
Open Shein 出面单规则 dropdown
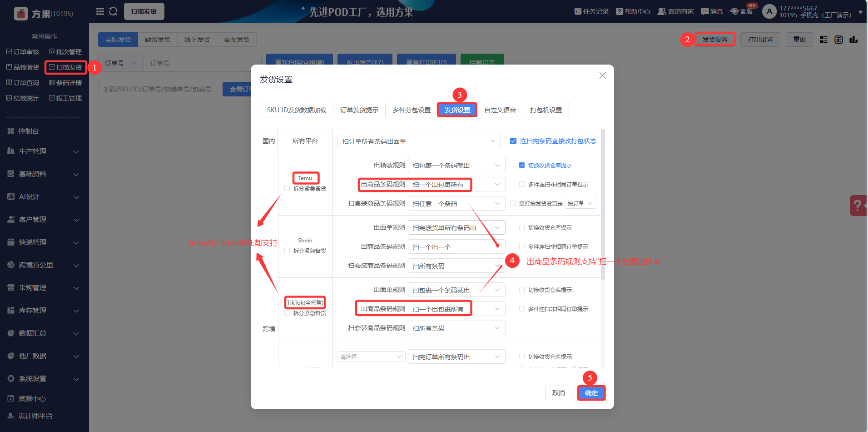click(456, 227)
